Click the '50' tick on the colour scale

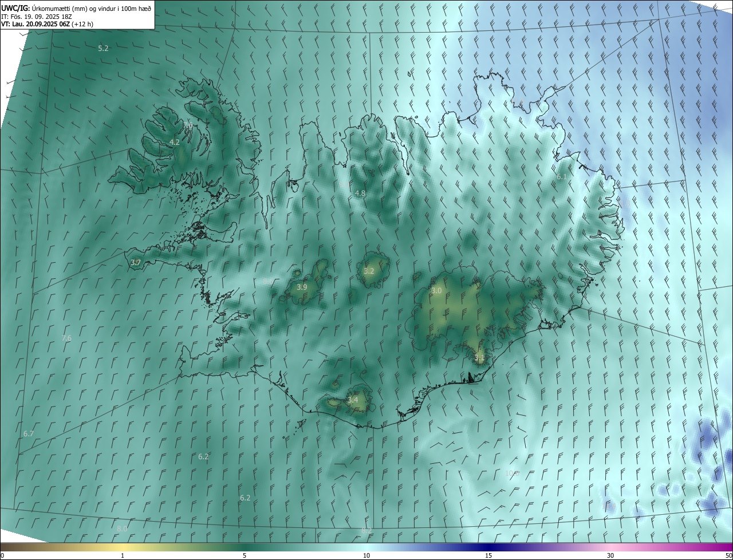click(x=728, y=555)
